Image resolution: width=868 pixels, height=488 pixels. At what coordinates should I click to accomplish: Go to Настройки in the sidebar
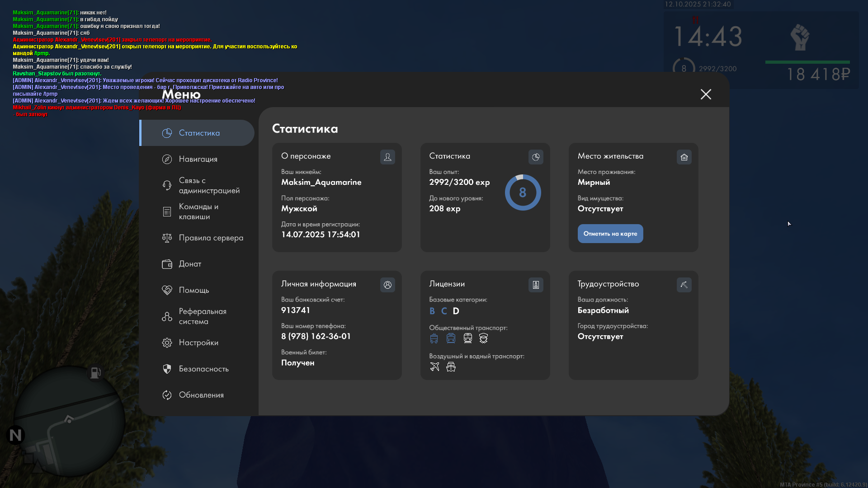coord(198,343)
